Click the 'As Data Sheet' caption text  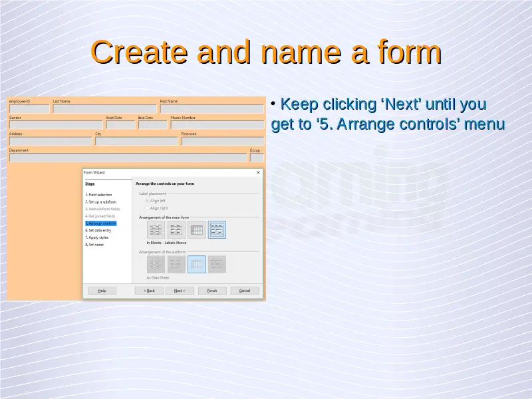pos(158,278)
